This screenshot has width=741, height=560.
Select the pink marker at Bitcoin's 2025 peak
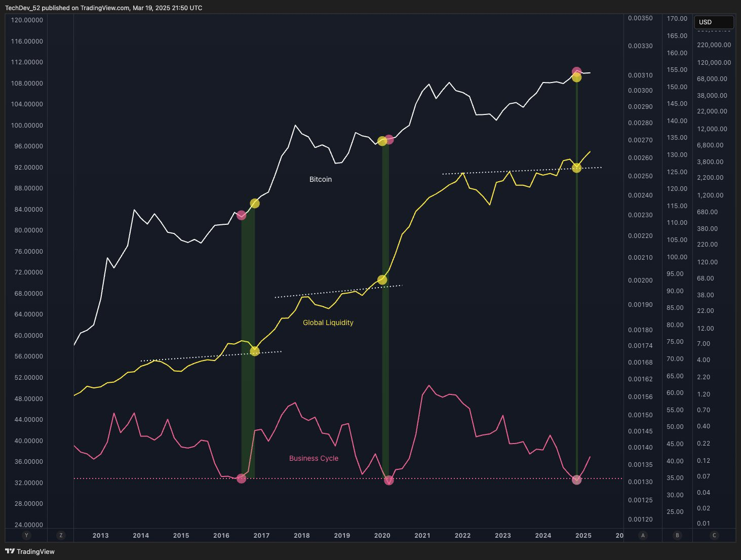pyautogui.click(x=576, y=71)
